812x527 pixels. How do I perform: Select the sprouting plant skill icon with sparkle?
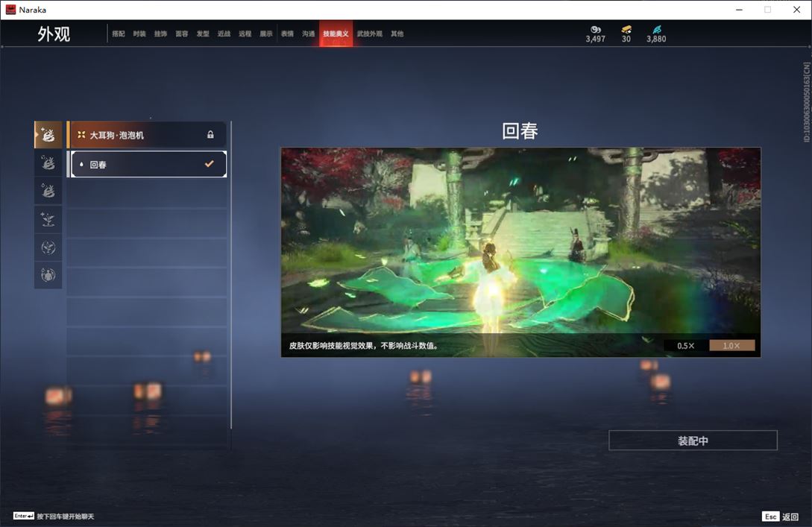pyautogui.click(x=48, y=219)
